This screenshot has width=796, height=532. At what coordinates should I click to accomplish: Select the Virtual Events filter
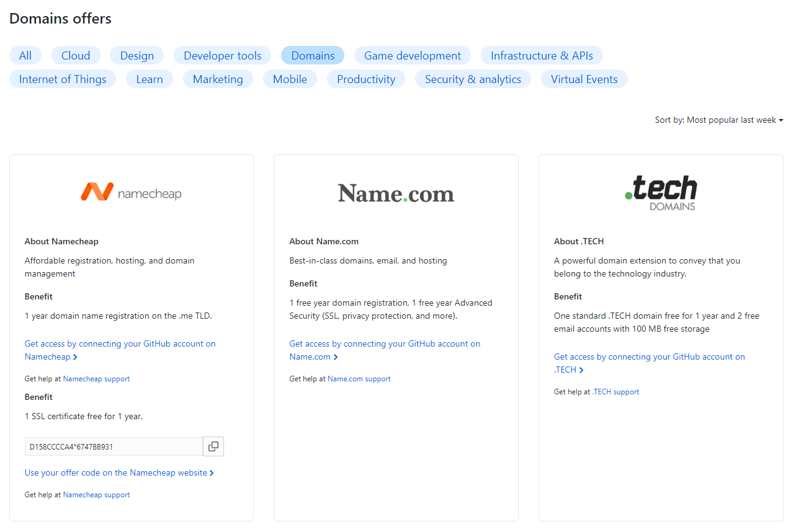pos(584,79)
